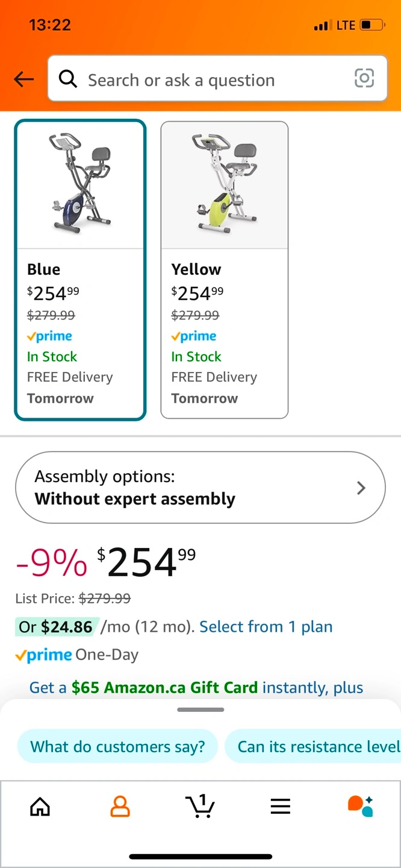401x868 pixels.
Task: Open camera lens search icon
Action: [364, 78]
